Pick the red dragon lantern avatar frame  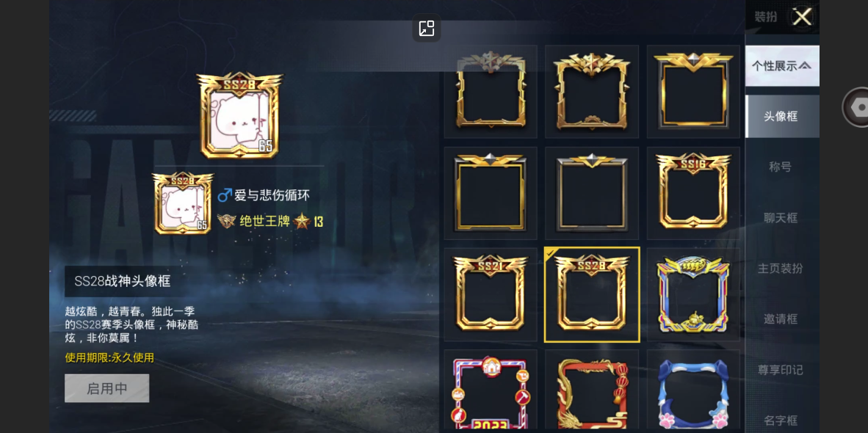592,390
